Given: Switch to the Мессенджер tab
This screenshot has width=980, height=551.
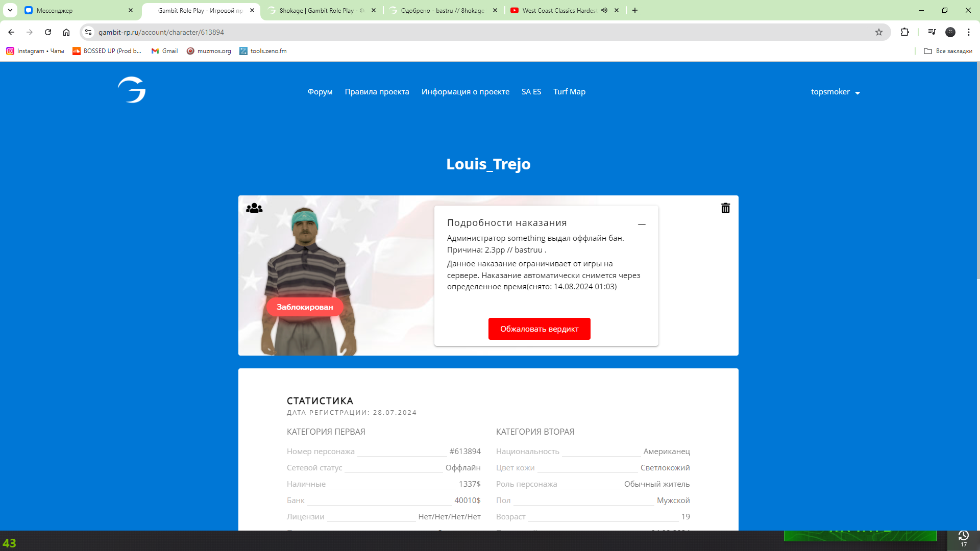Looking at the screenshot, I should tap(77, 10).
